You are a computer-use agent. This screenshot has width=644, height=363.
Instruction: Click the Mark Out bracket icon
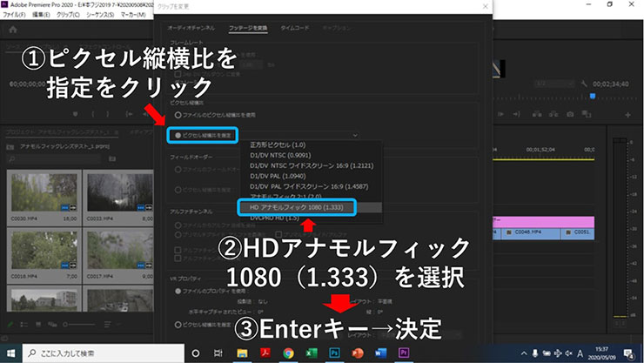[108, 114]
